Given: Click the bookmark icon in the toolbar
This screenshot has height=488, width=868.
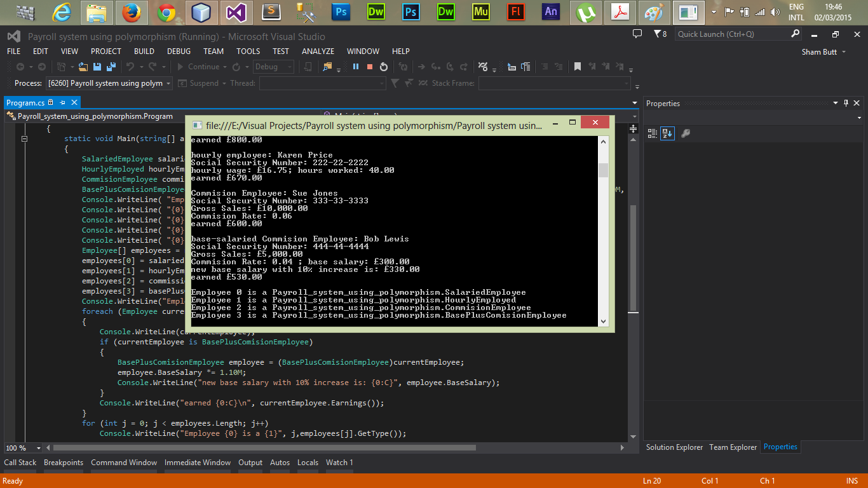Looking at the screenshot, I should coord(577,67).
